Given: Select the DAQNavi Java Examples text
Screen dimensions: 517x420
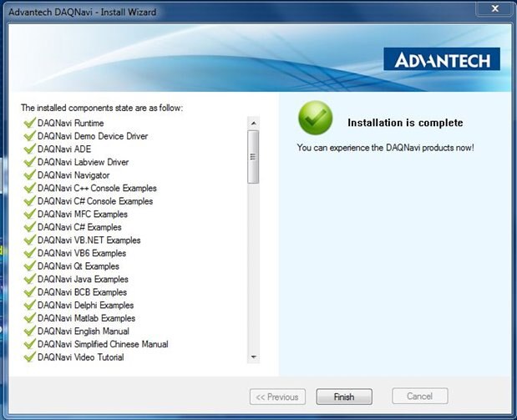Looking at the screenshot, I should [x=83, y=279].
